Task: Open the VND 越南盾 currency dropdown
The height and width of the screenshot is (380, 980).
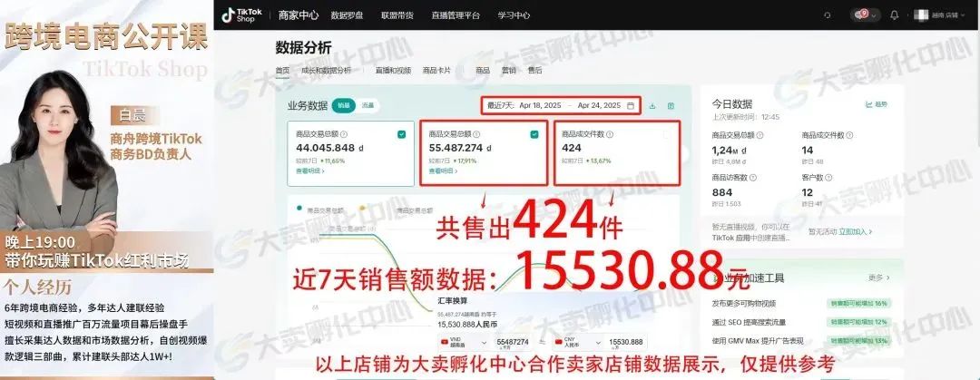Action: 465,343
